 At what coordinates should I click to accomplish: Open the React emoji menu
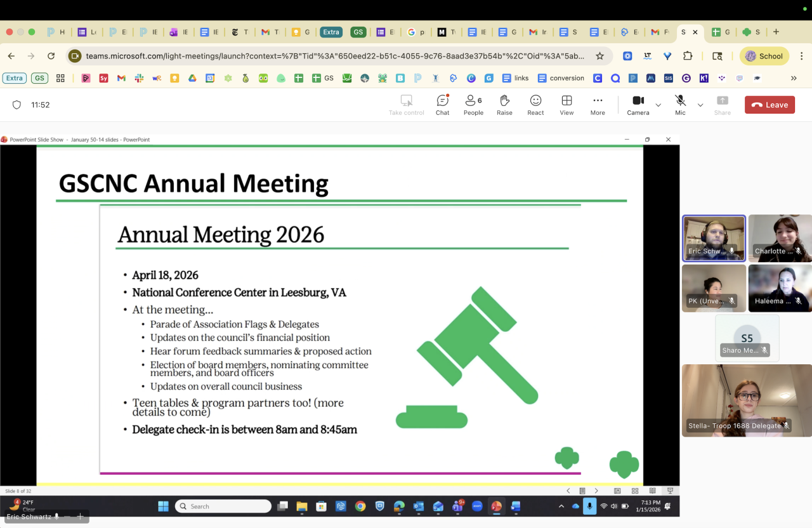point(535,105)
